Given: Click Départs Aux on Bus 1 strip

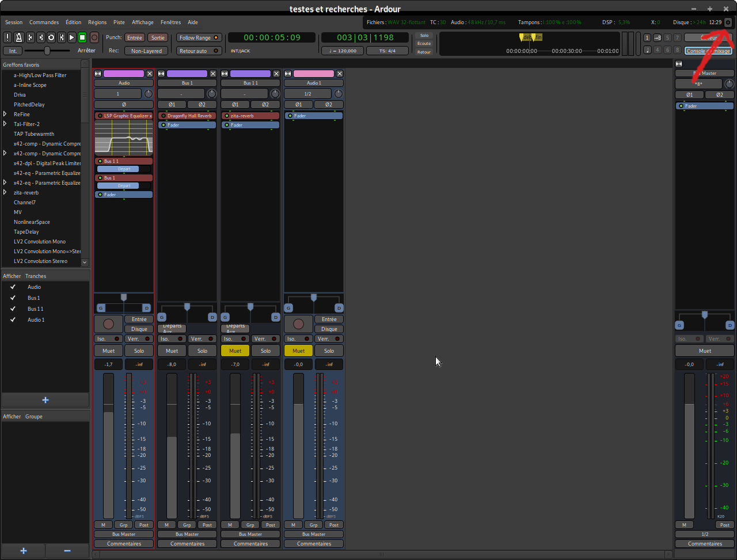Looking at the screenshot, I should pos(172,329).
